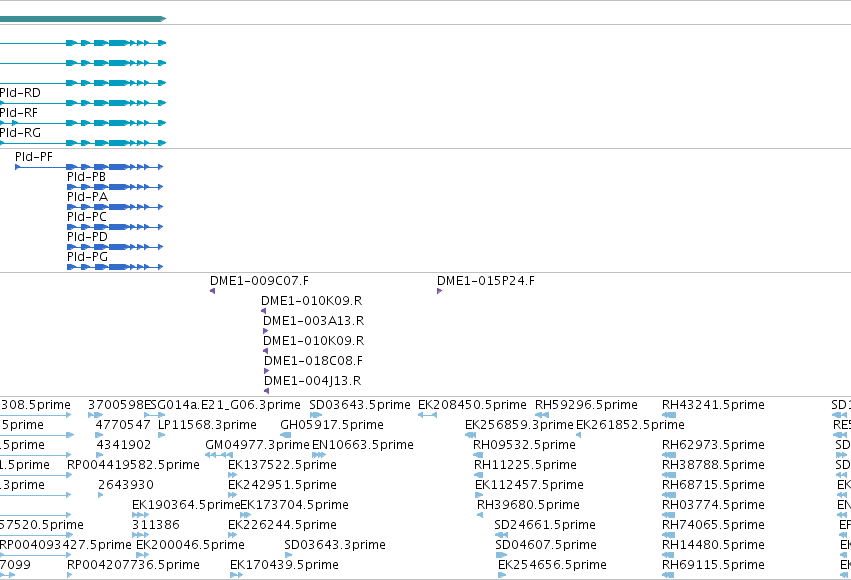Select EST EK112457.5prime
Viewport: 851px width, 580px height.
pyautogui.click(x=529, y=485)
